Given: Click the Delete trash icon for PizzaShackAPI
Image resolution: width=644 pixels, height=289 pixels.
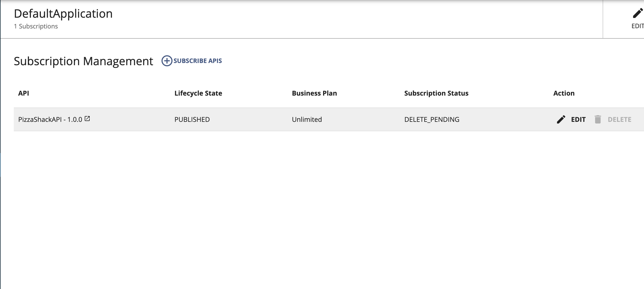Looking at the screenshot, I should click(598, 119).
